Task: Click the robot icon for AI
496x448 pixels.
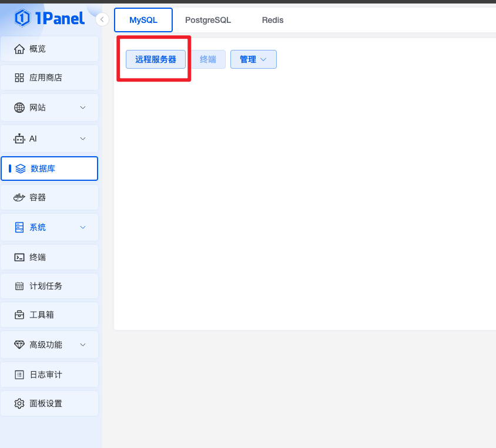Action: [x=19, y=139]
